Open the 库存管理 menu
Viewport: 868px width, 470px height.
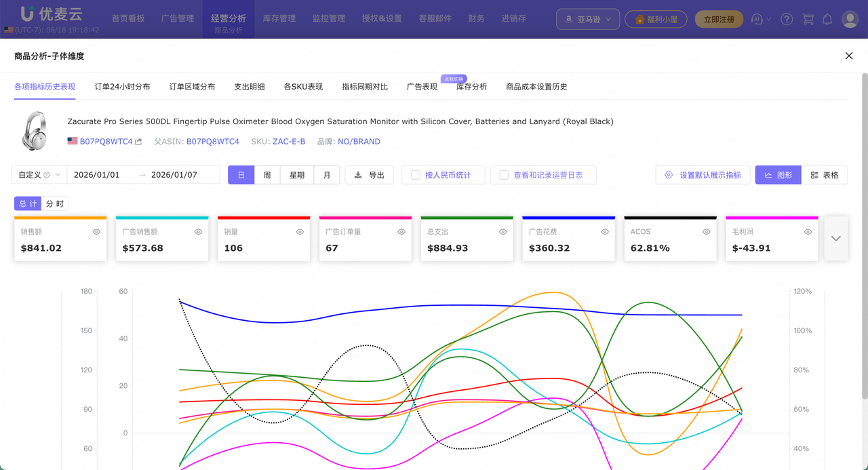click(x=279, y=18)
